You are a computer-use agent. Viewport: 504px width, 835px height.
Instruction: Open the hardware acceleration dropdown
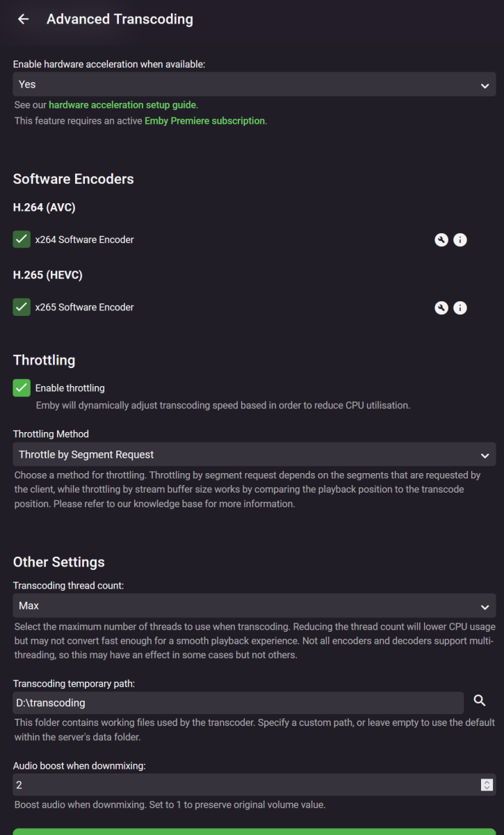click(254, 83)
